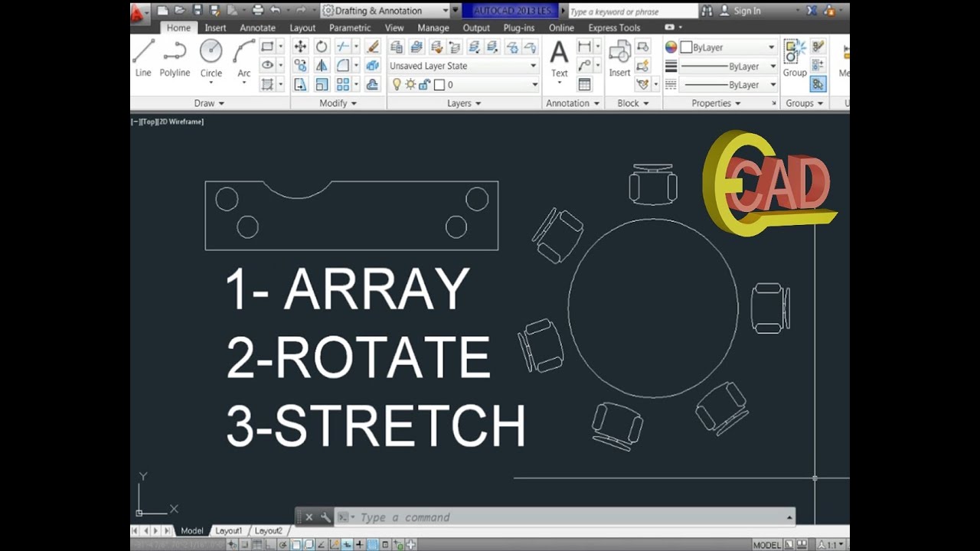Switch to the Annotate ribbon tab
The height and width of the screenshot is (551, 980).
click(x=257, y=28)
